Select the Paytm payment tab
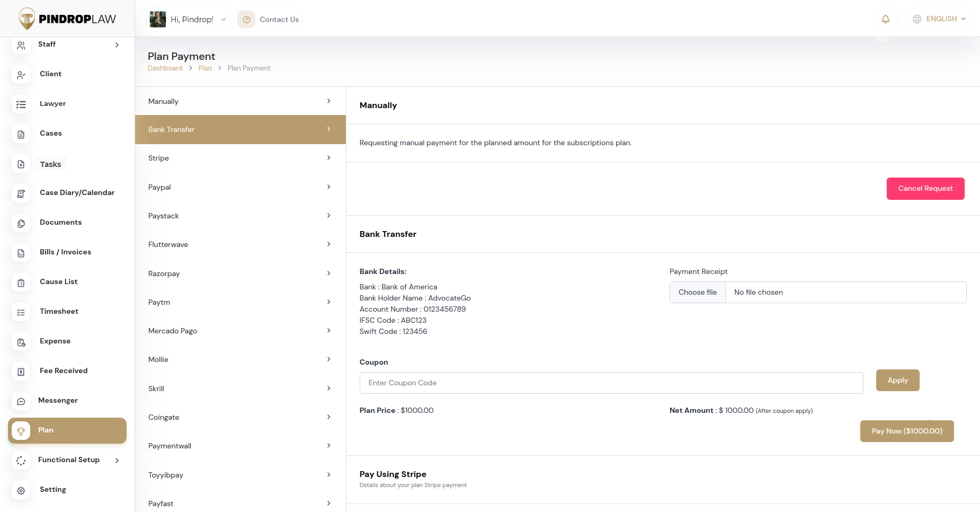 (x=240, y=302)
